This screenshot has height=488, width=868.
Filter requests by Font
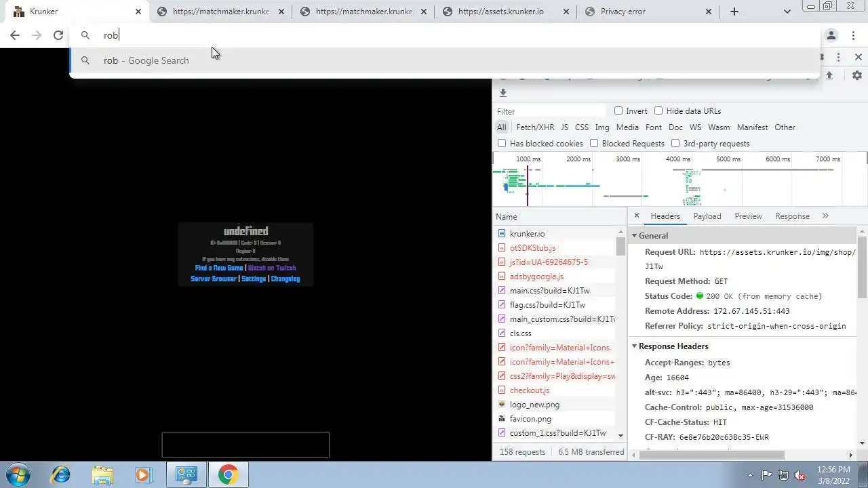pyautogui.click(x=654, y=127)
